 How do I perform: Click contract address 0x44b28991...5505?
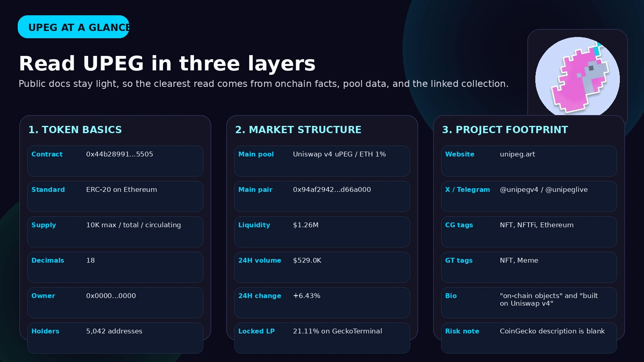tap(120, 154)
